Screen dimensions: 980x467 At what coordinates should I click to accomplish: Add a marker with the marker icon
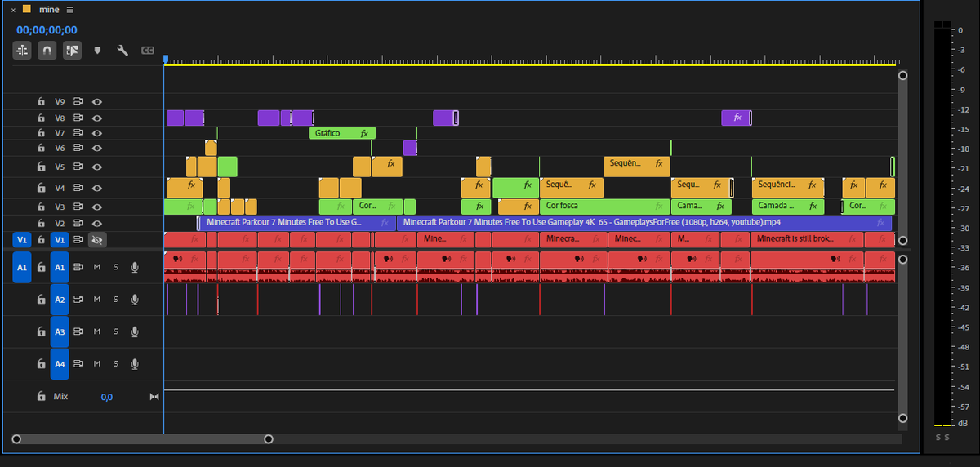pyautogui.click(x=98, y=51)
